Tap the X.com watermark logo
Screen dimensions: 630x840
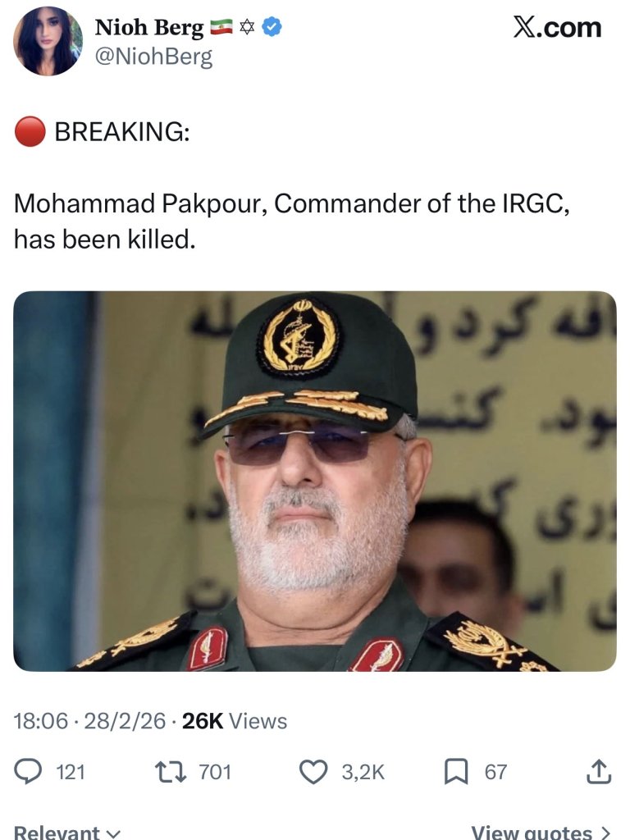[557, 27]
